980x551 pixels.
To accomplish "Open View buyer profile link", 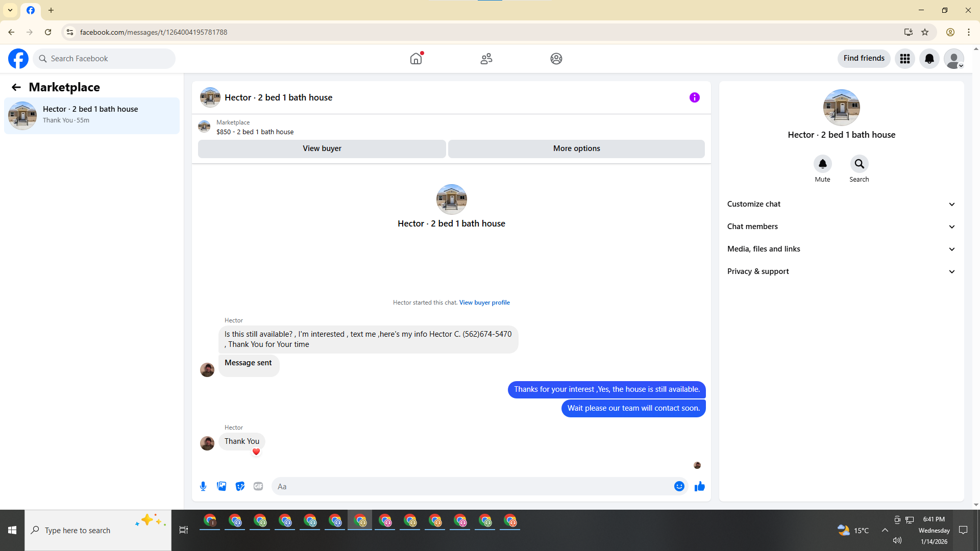I will pos(484,303).
